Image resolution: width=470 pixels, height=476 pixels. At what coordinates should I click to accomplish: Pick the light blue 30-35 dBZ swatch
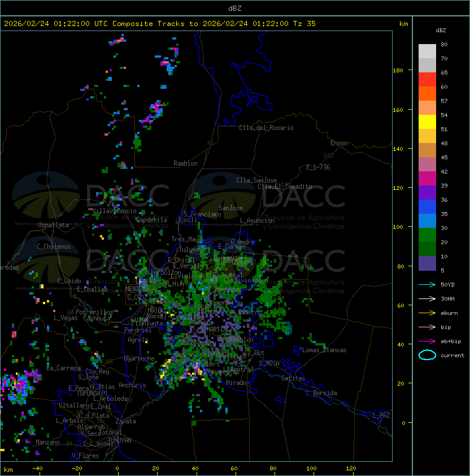[427, 220]
